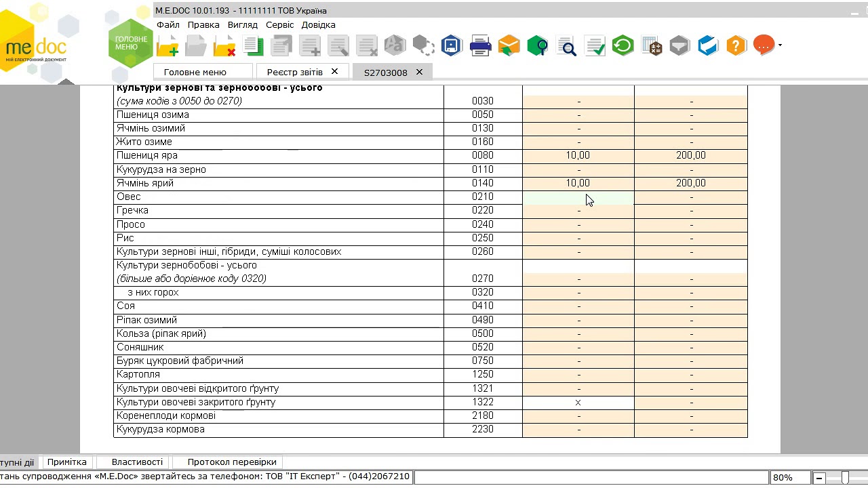Click the document search magnifier icon
Image resolution: width=868 pixels, height=488 pixels.
(x=566, y=46)
